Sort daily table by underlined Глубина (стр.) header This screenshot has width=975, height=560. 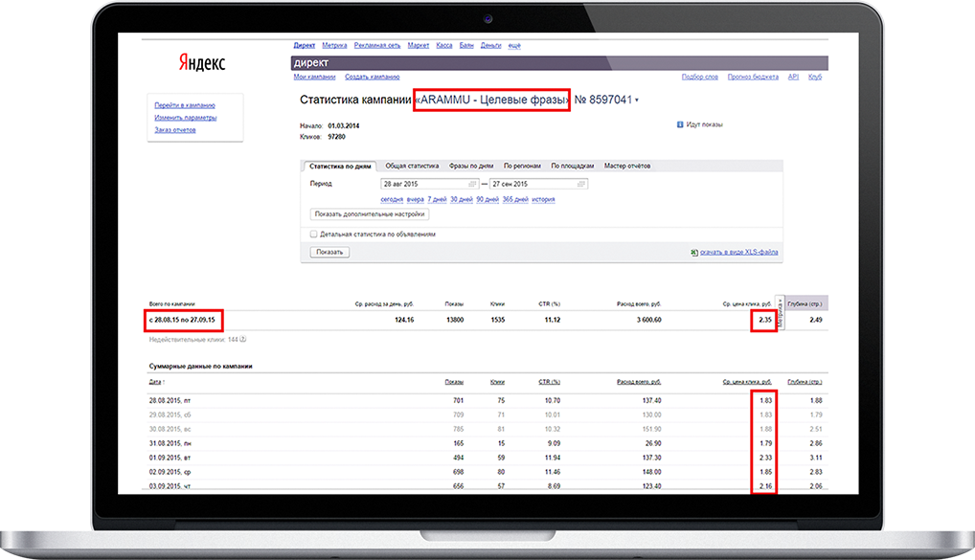(805, 382)
